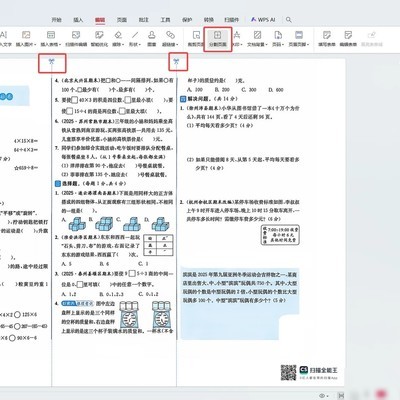This screenshot has width=400, height=400.
Task: Open the 水印 watermark dropdown
Action: click(237, 39)
